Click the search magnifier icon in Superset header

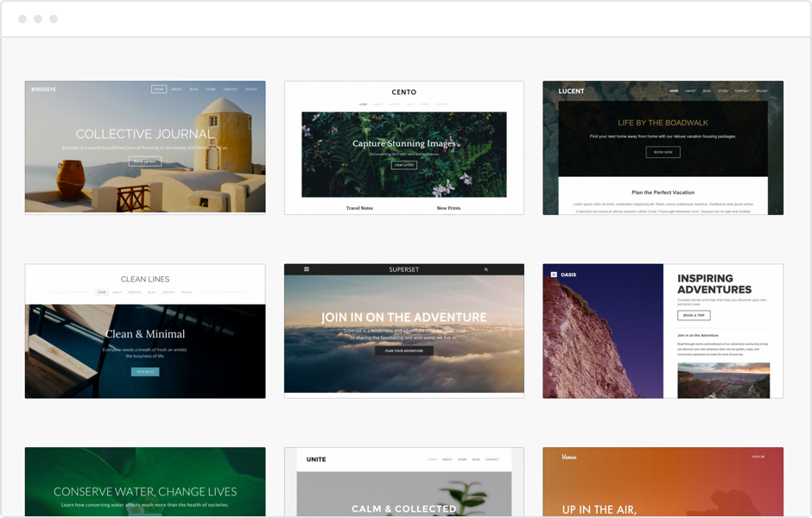(x=486, y=269)
